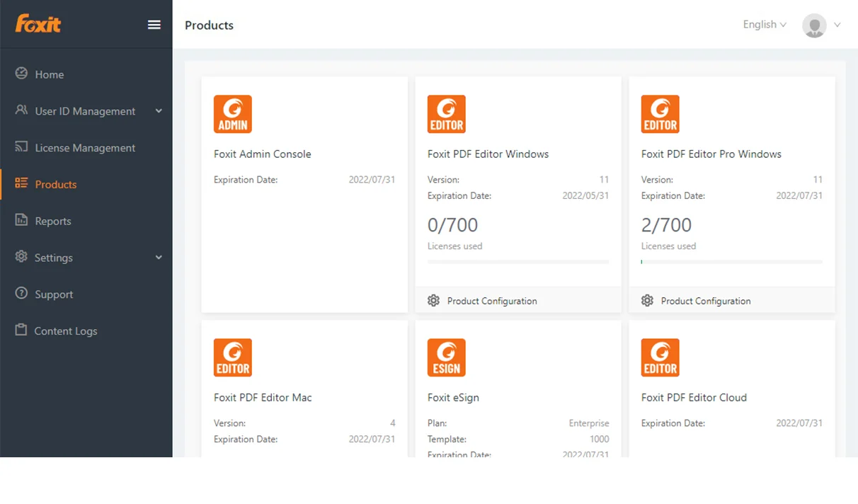Open Product Configuration for PDF Editor Pro Windows
The height and width of the screenshot is (504, 858).
click(705, 301)
